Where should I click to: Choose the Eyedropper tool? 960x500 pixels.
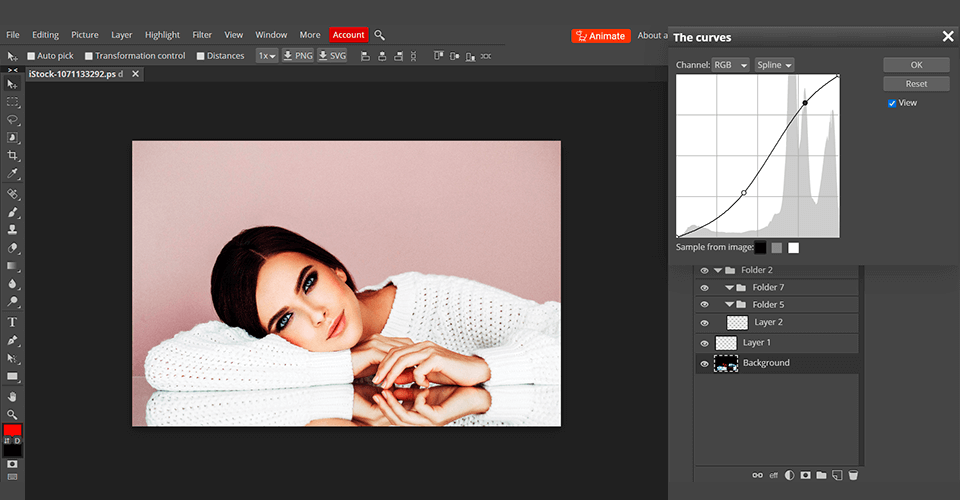[13, 174]
